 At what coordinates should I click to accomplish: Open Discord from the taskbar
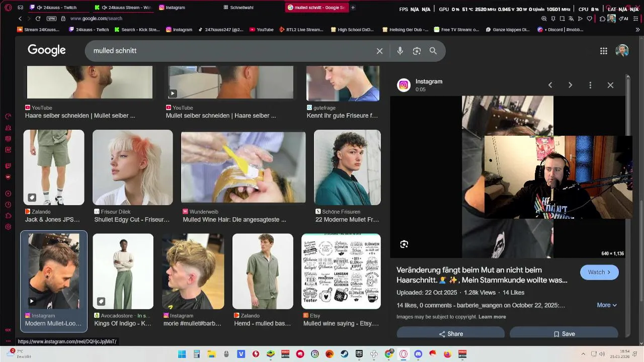click(418, 354)
